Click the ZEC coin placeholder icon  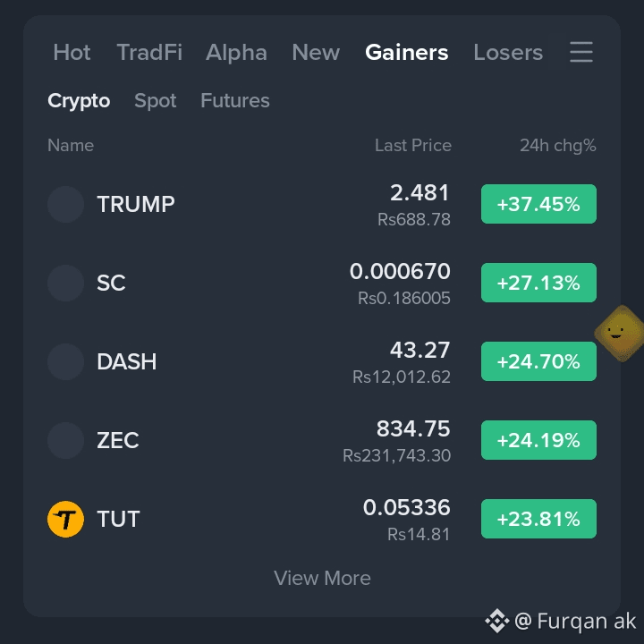(x=65, y=440)
